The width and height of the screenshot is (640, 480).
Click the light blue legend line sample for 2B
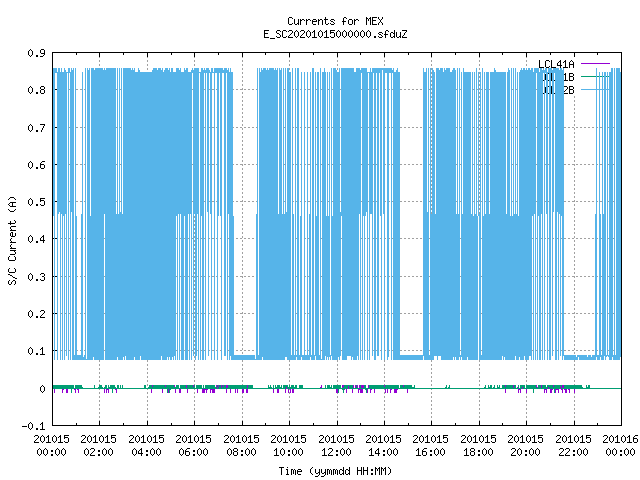click(595, 90)
